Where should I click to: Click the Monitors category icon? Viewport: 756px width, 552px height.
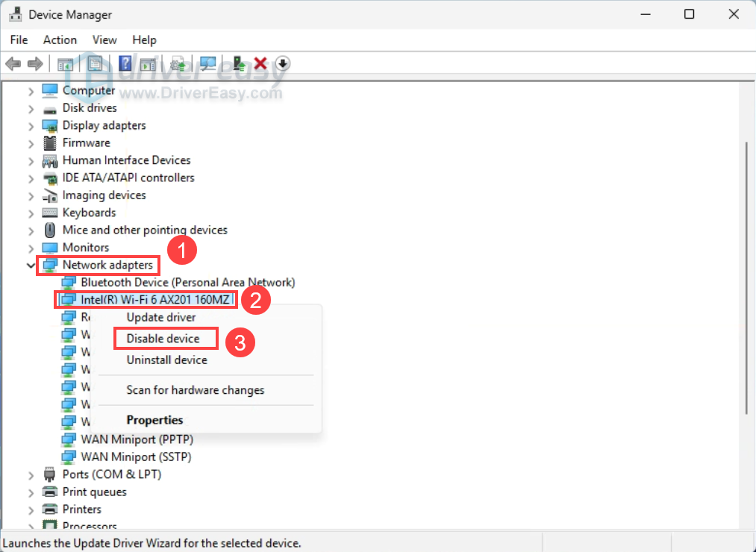pos(50,248)
